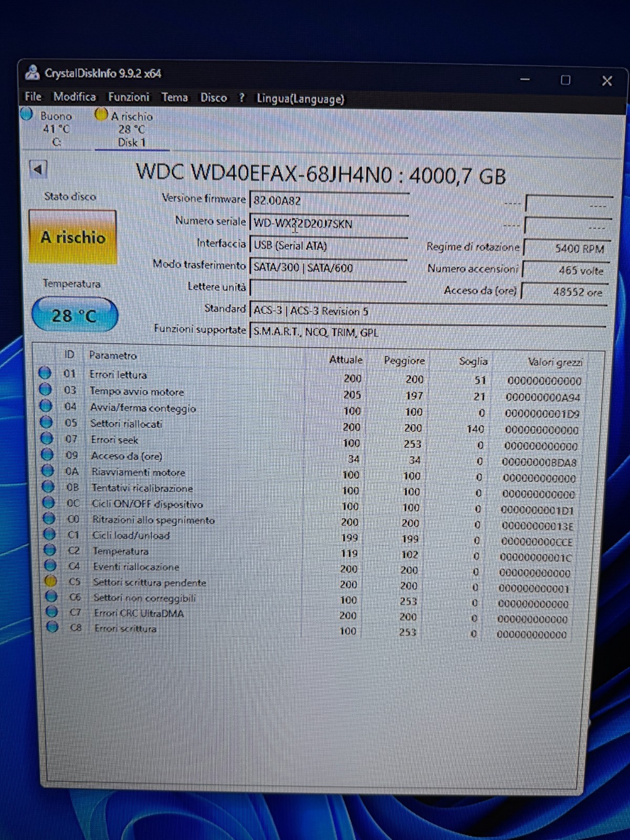This screenshot has height=840, width=630.
Task: Click the status dot for Errori CRC UltraDMA
Action: click(x=51, y=611)
